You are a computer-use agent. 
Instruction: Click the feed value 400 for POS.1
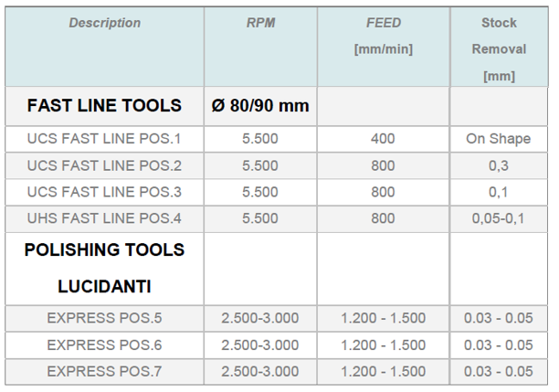click(x=383, y=139)
